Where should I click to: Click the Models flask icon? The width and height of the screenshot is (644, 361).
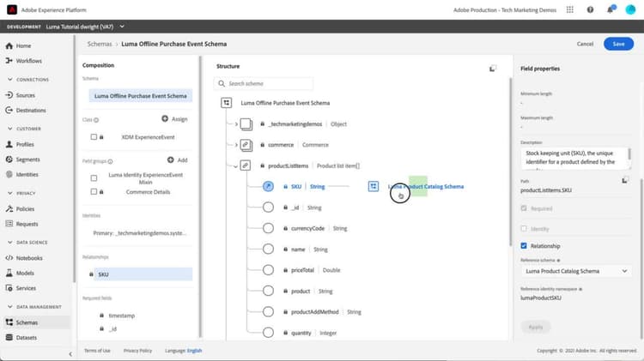pyautogui.click(x=9, y=273)
